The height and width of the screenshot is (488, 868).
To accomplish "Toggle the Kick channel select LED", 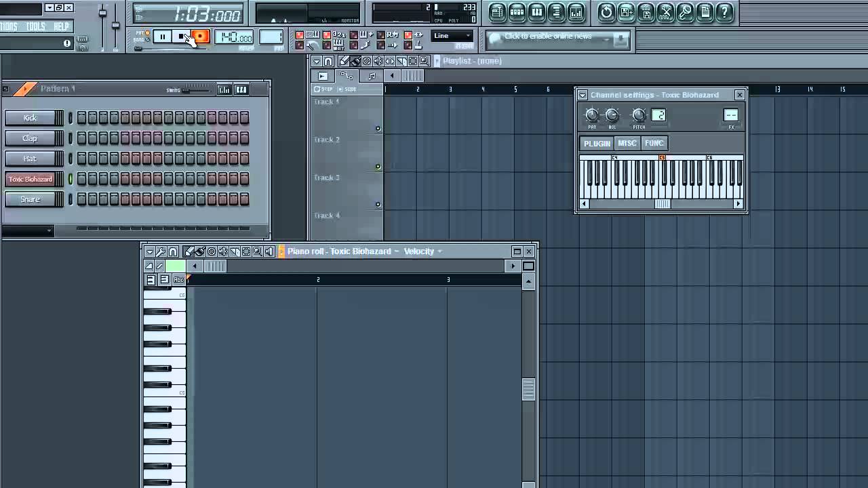I will pos(70,118).
